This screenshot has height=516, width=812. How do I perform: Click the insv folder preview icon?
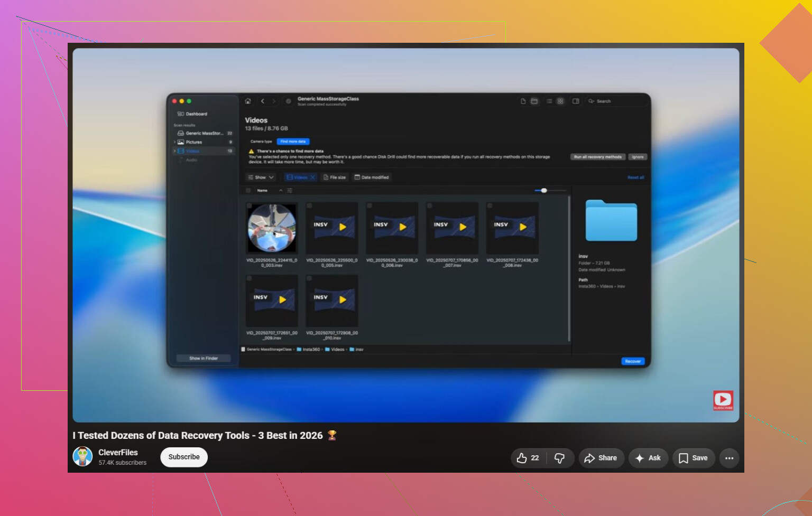[611, 220]
